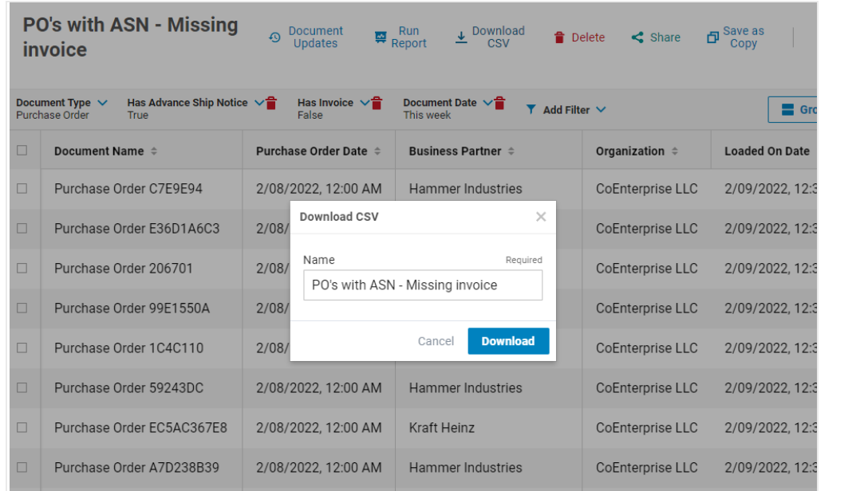Click the text Purchase Order 206701
The height and width of the screenshot is (491, 868).
coord(124,268)
